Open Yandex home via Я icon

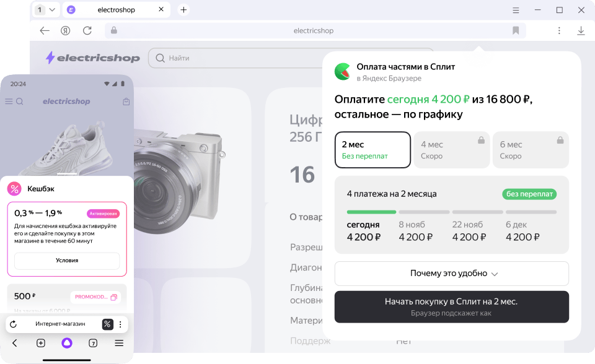[x=66, y=31]
